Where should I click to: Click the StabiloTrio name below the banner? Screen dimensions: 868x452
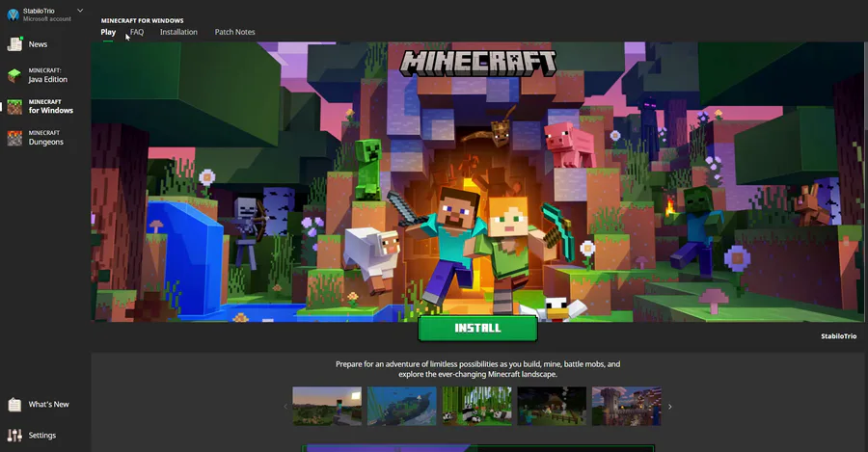(838, 335)
